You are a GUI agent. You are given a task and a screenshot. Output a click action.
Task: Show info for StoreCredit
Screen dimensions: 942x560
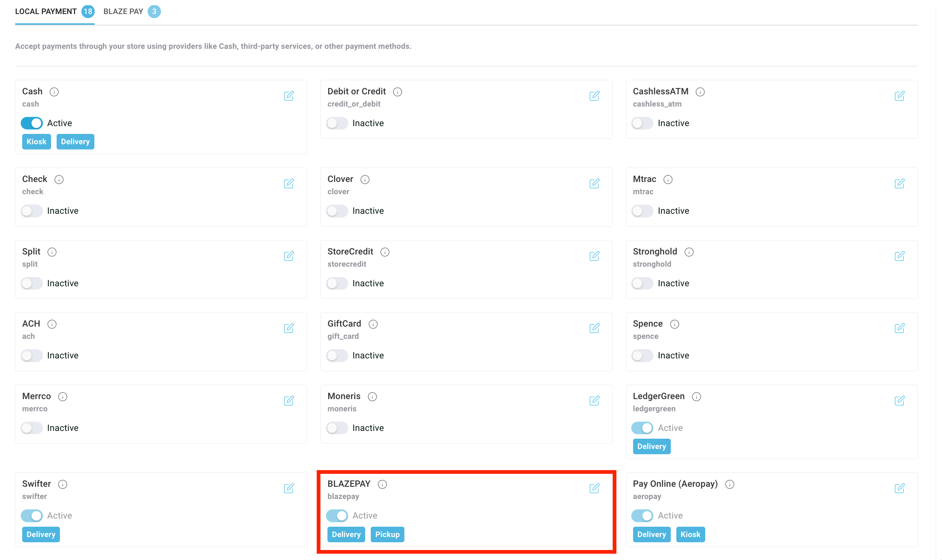click(385, 252)
